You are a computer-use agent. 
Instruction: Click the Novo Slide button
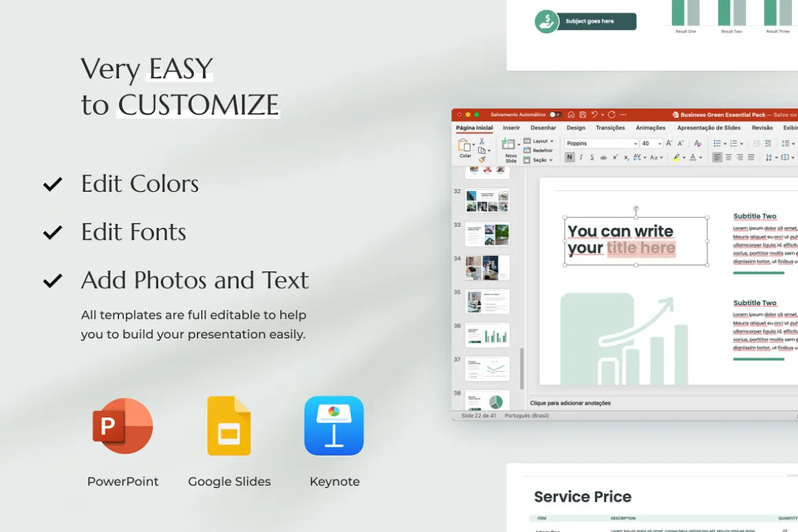pos(510,150)
